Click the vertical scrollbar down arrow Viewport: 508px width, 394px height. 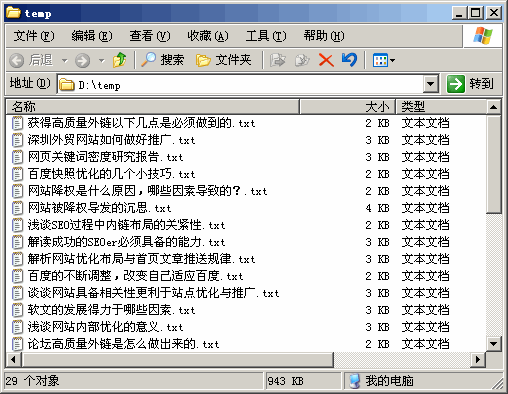point(494,343)
